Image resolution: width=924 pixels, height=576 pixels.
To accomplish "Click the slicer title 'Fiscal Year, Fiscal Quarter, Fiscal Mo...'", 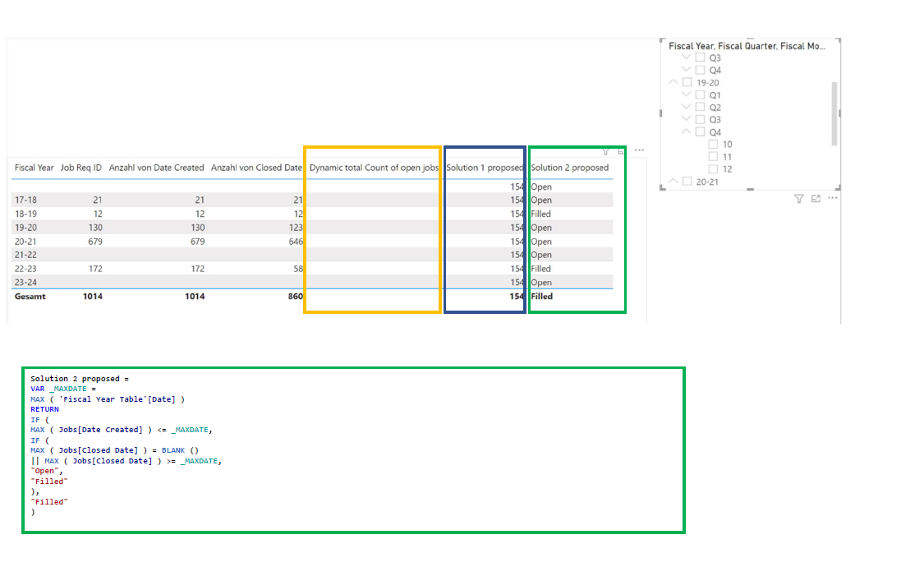I will click(747, 46).
